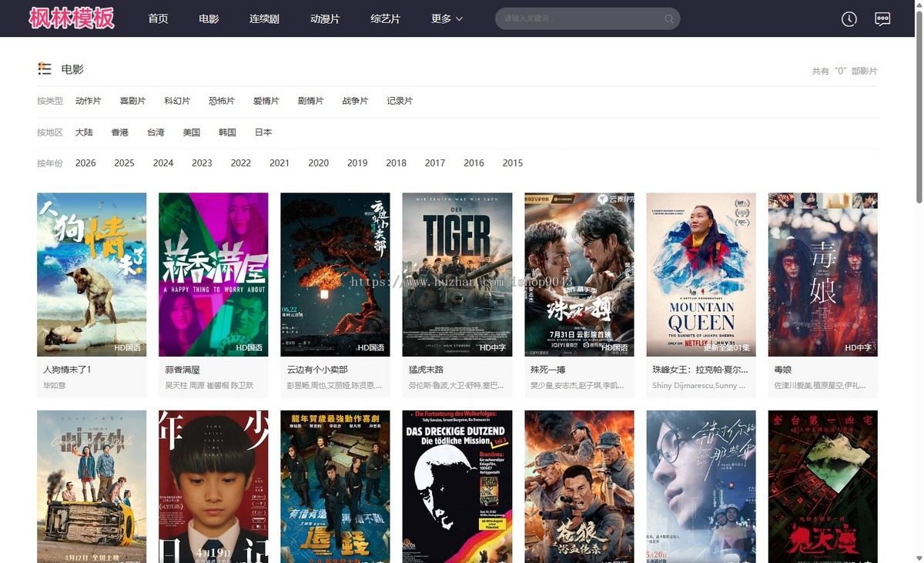924x563 pixels.
Task: Filter by type 记录片
Action: (x=400, y=101)
